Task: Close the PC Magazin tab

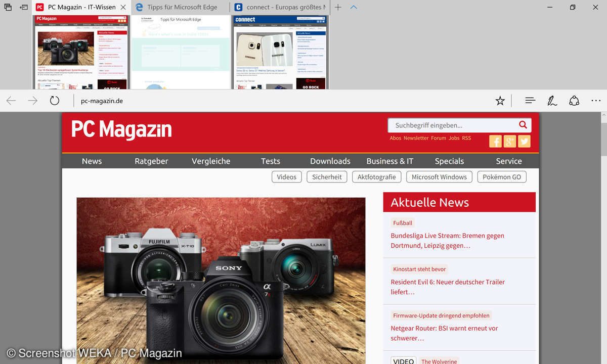Action: point(123,8)
